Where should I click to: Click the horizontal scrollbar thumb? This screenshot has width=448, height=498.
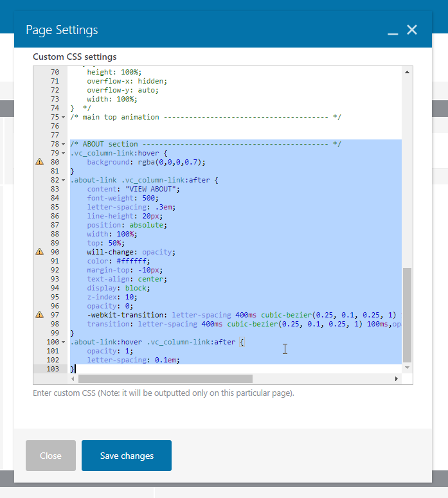point(166,378)
